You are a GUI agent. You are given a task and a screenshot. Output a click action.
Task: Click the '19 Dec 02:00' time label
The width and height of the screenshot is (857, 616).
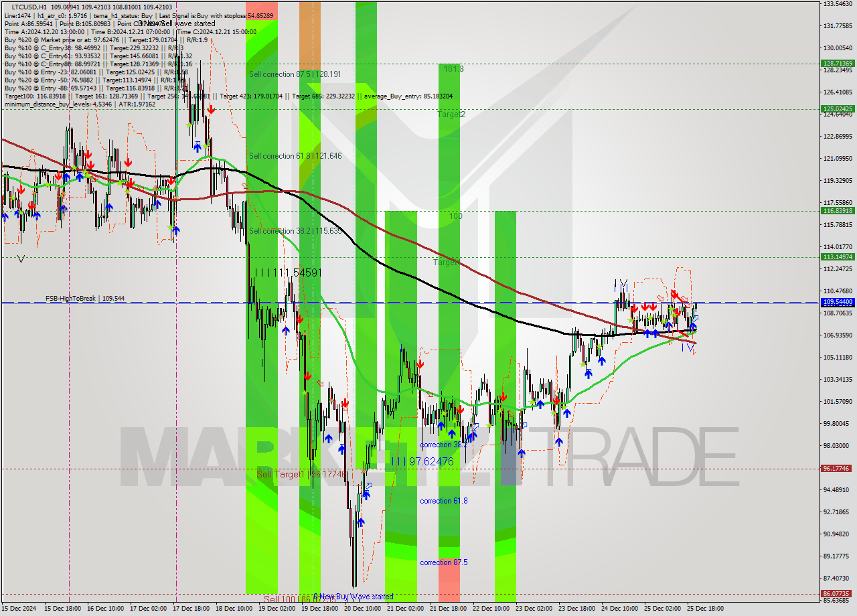click(277, 609)
